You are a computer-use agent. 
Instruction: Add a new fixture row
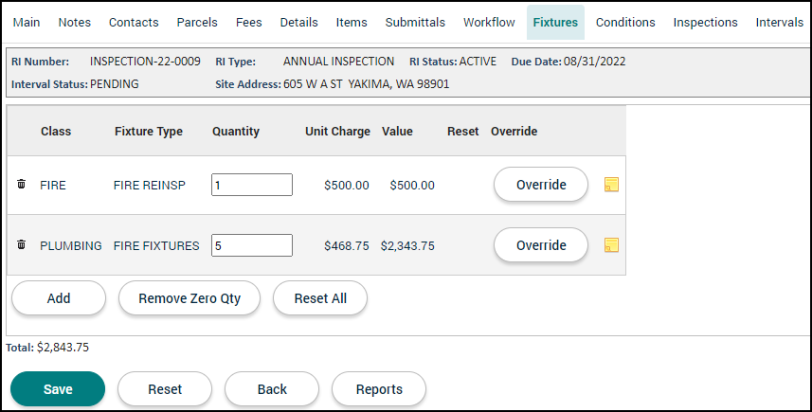pos(59,298)
